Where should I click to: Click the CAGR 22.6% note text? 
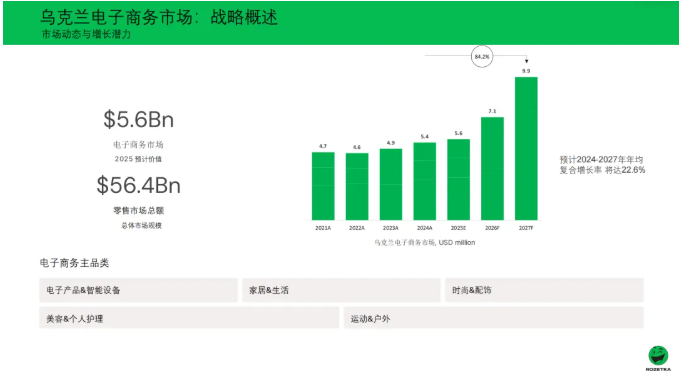pyautogui.click(x=602, y=165)
